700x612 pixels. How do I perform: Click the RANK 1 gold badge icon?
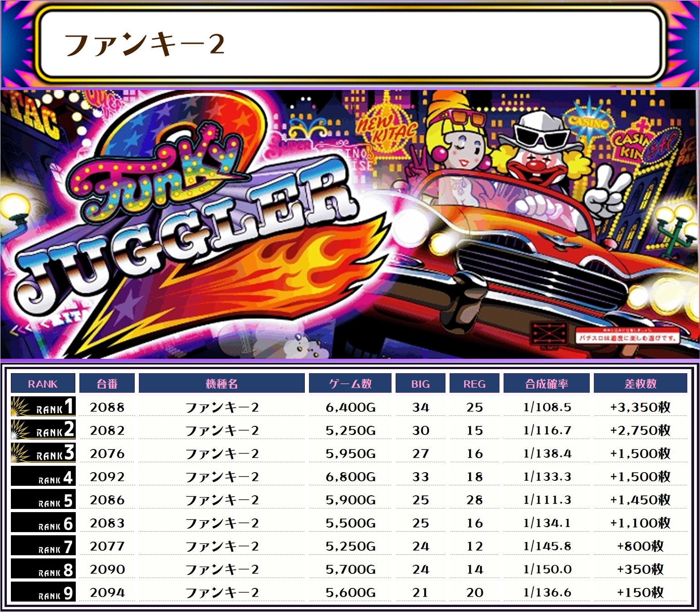click(x=43, y=407)
